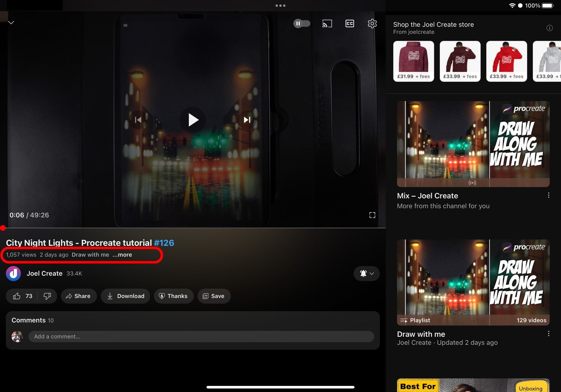Image resolution: width=561 pixels, height=392 pixels.
Task: Open the Best For Unboxing video thumbnail
Action: (x=473, y=385)
